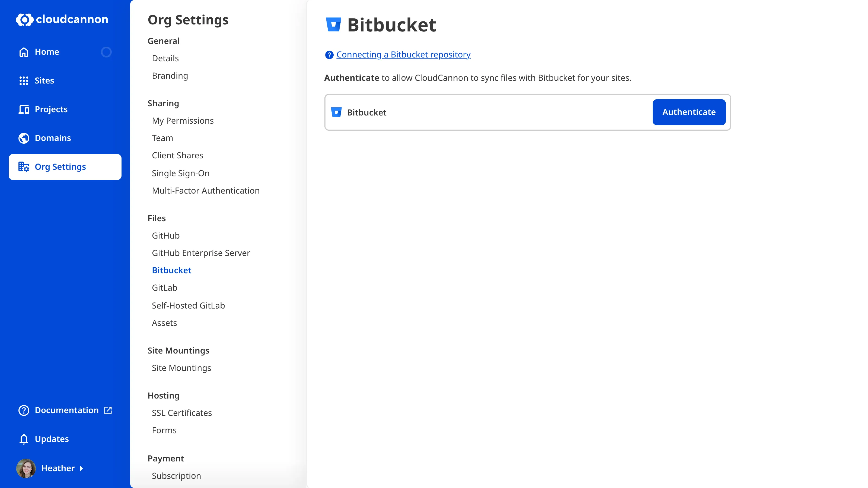Click the Bitbucket page title text
Viewport: 868px width, 488px height.
point(391,25)
